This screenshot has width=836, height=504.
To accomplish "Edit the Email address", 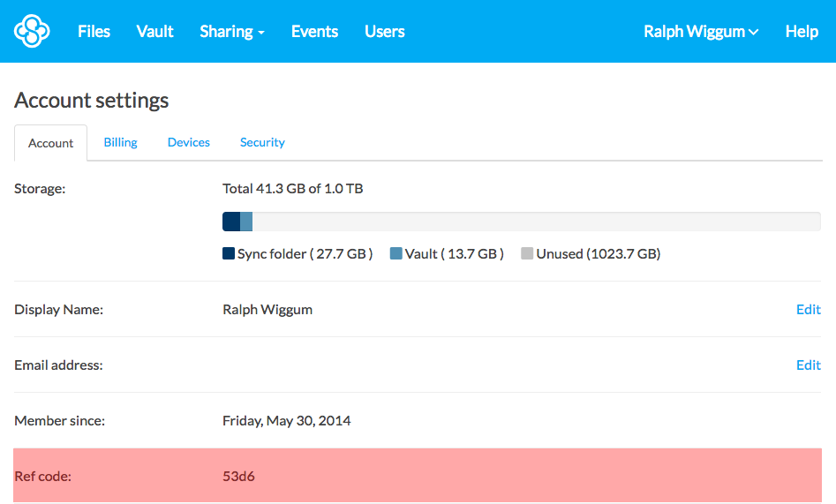I will pos(808,365).
